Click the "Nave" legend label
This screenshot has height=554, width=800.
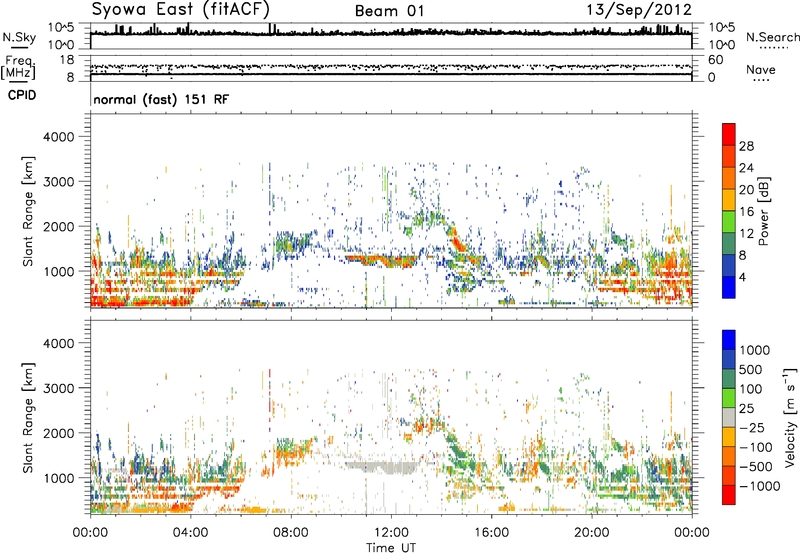[761, 69]
